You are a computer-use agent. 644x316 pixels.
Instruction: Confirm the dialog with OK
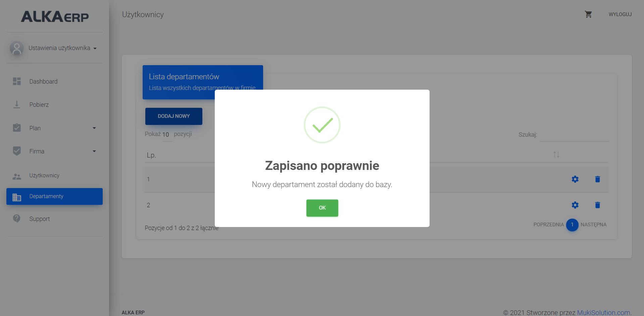coord(322,208)
